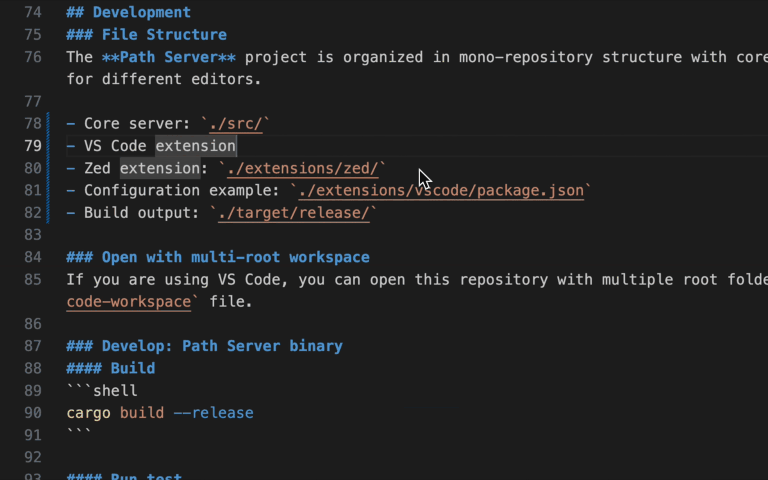
Task: Click closing code fence on line 91
Action: coord(79,433)
